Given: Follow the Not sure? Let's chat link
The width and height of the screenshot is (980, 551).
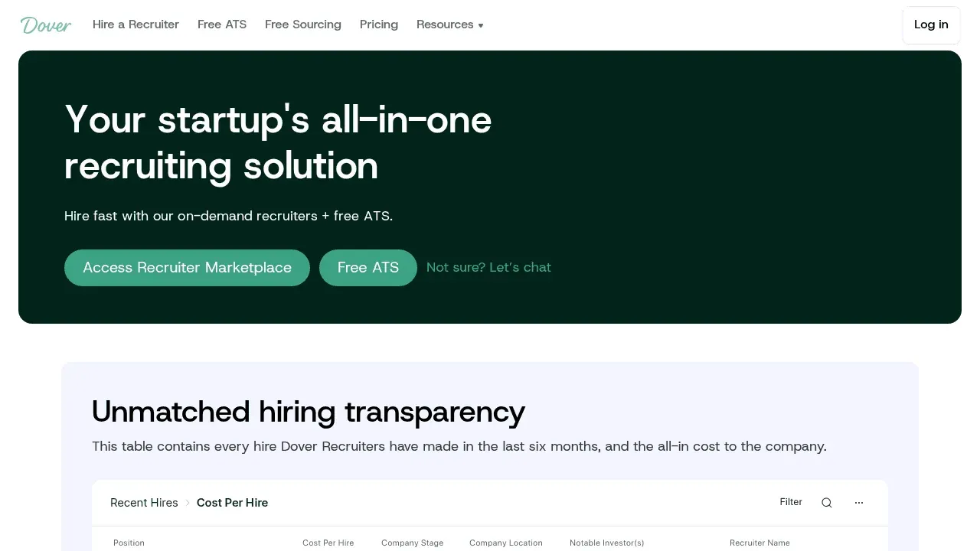Looking at the screenshot, I should pyautogui.click(x=488, y=267).
